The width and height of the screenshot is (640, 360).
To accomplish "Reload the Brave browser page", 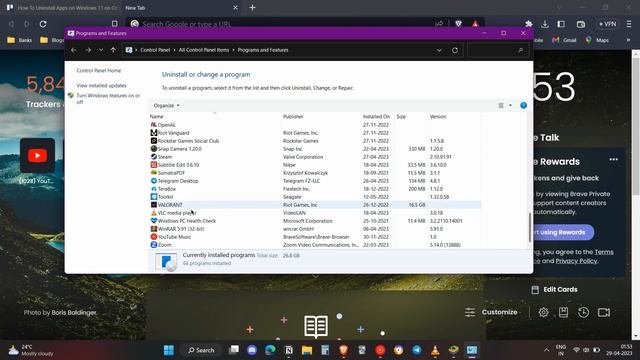I will (x=43, y=24).
